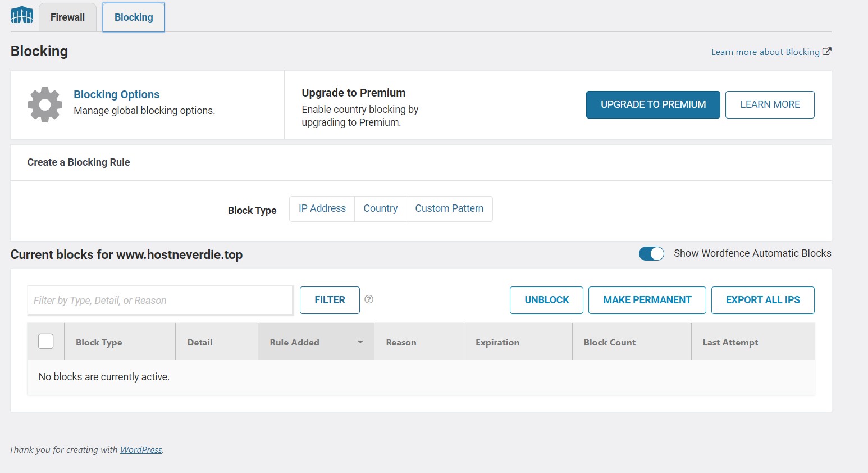
Task: Click Export All IPs button
Action: [762, 300]
